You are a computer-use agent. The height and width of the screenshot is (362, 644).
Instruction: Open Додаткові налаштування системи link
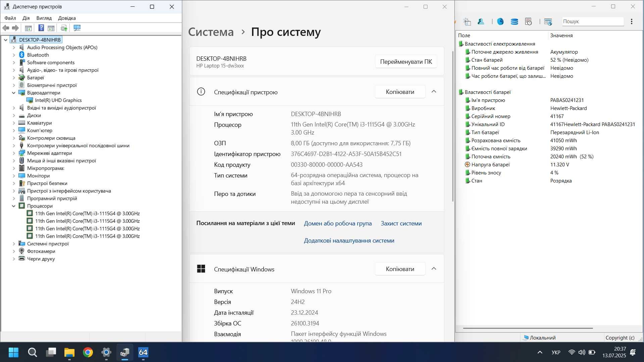click(x=349, y=241)
